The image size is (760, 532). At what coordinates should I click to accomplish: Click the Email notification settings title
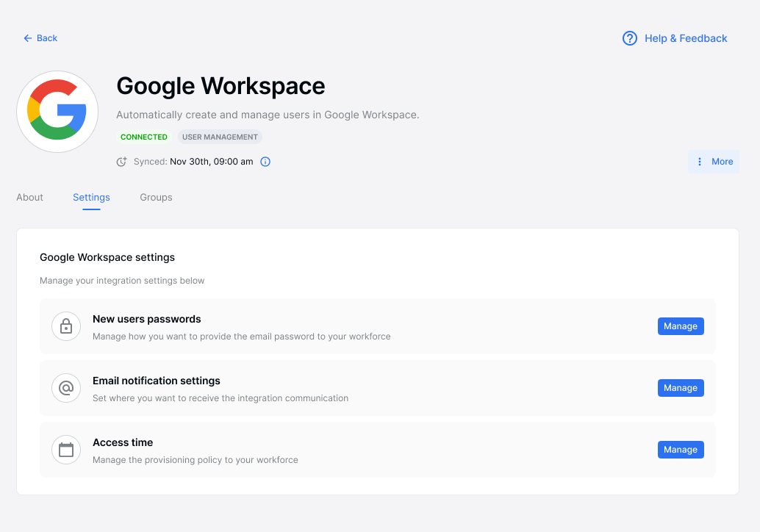click(157, 381)
